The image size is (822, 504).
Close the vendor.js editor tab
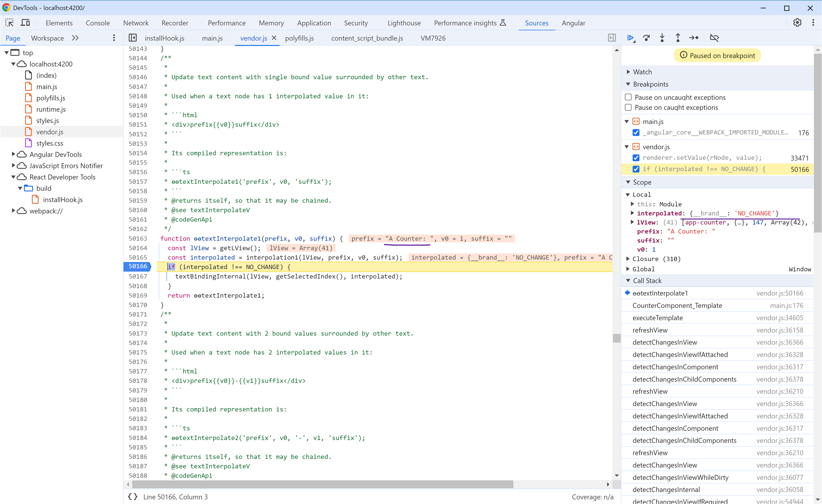point(274,38)
